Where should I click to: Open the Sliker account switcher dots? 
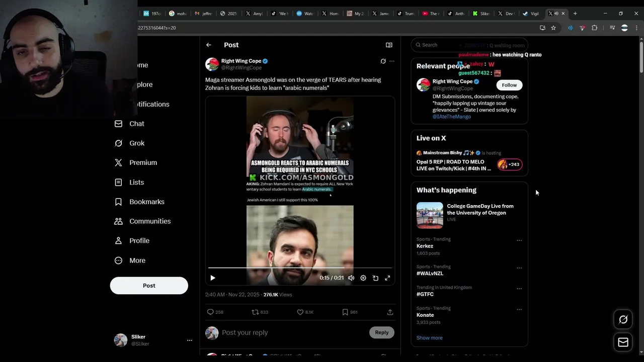[x=190, y=340]
